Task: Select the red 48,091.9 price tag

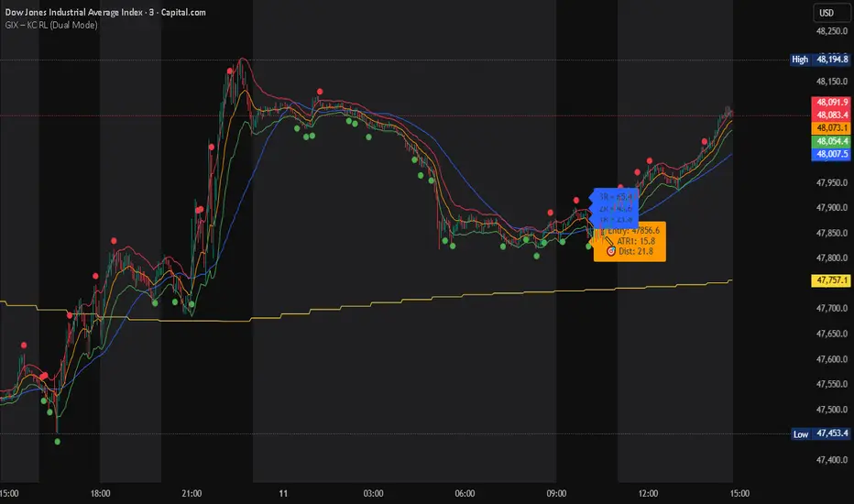Action: click(831, 102)
